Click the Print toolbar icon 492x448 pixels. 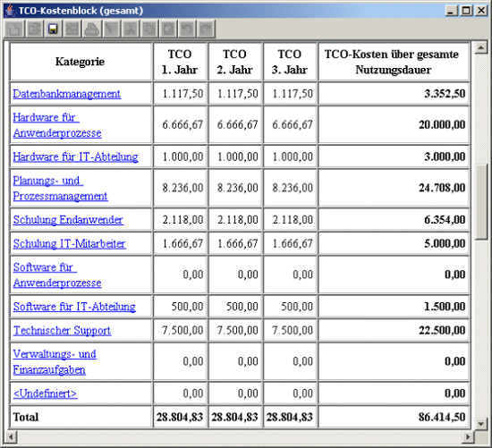click(x=91, y=29)
